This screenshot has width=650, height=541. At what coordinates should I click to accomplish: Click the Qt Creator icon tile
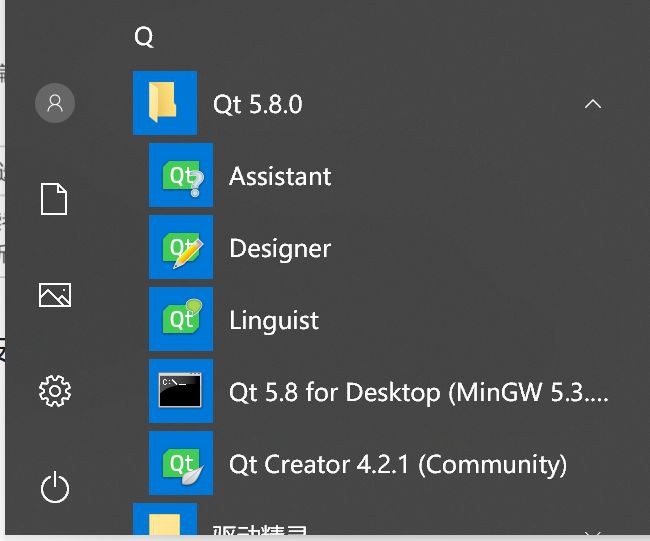[x=181, y=463]
